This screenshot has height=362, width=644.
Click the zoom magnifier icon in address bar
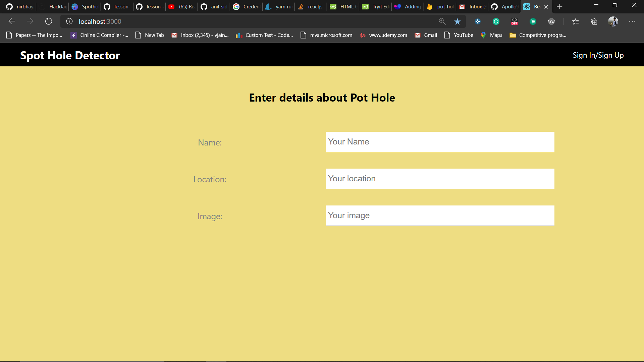click(x=442, y=21)
